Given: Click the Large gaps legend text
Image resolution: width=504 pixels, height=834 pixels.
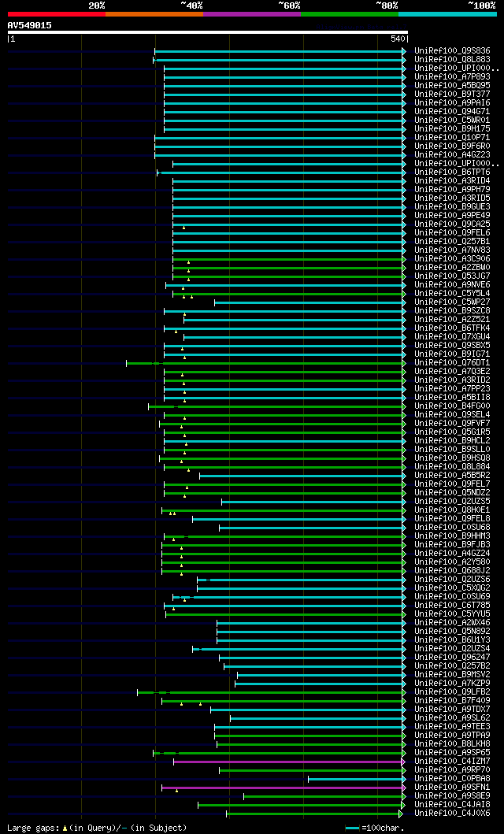Looking at the screenshot, I should [x=98, y=828].
